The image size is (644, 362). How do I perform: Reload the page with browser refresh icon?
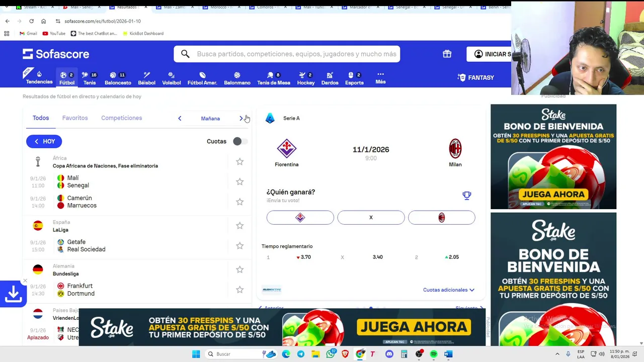coord(31,21)
